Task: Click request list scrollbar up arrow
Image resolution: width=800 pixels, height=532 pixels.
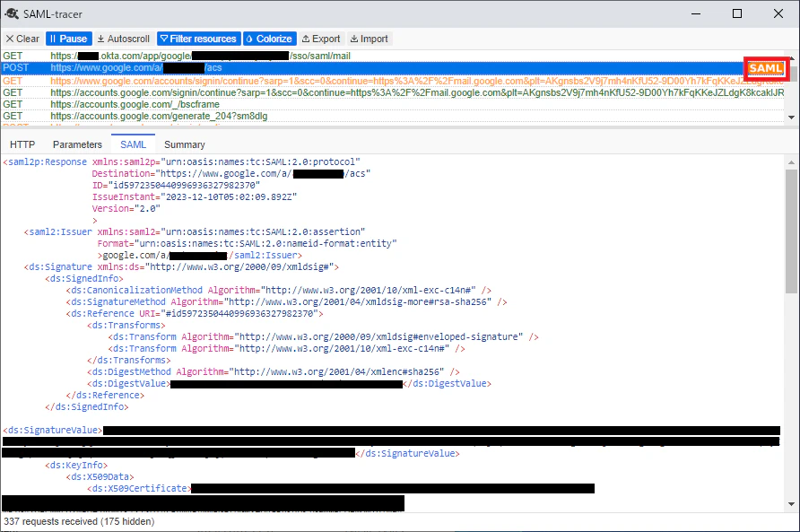Action: [791, 57]
